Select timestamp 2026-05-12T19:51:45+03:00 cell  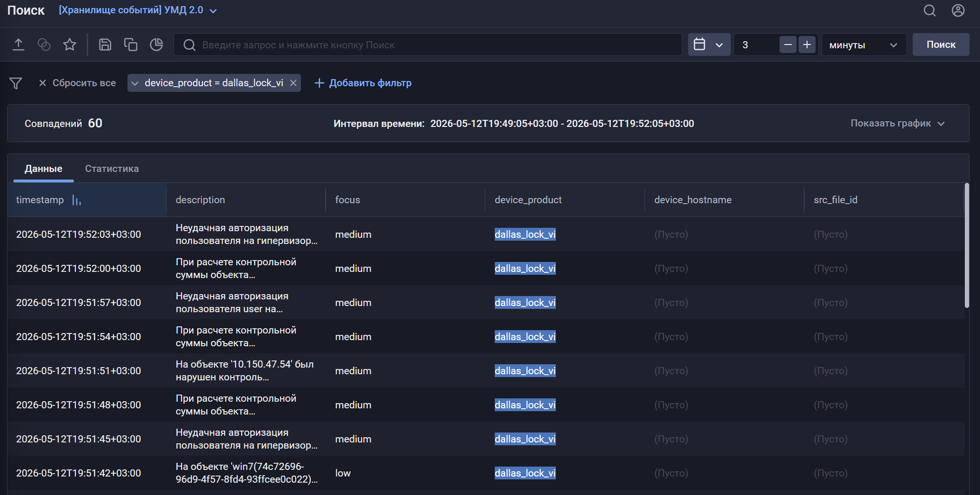[79, 439]
